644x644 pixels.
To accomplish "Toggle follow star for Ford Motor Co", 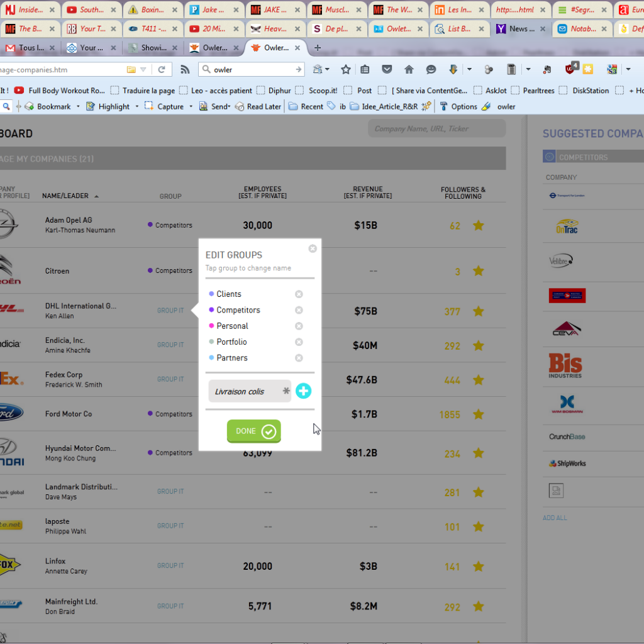I will click(479, 414).
